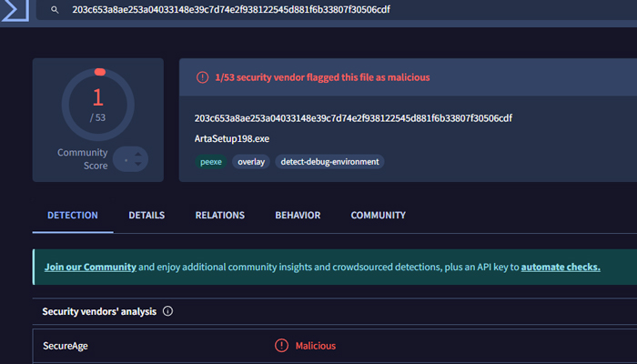Upvote the community score arrow
Image resolution: width=637 pixels, height=364 pixels.
coord(138,155)
